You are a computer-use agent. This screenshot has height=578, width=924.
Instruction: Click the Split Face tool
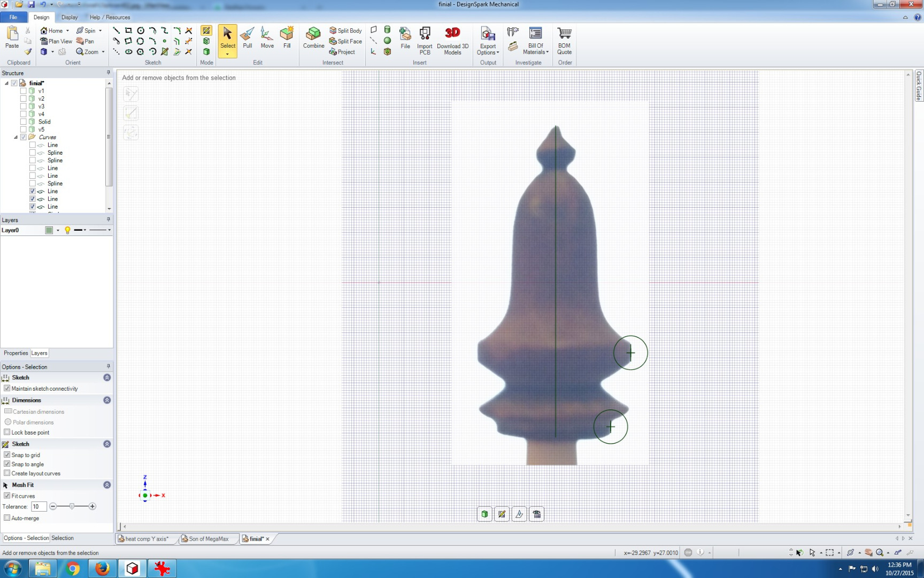(345, 41)
